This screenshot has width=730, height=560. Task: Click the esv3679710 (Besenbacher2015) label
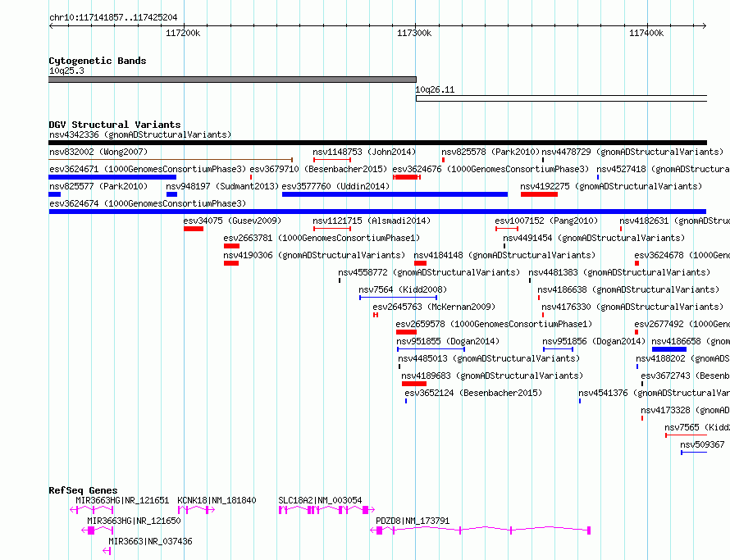pyautogui.click(x=318, y=170)
